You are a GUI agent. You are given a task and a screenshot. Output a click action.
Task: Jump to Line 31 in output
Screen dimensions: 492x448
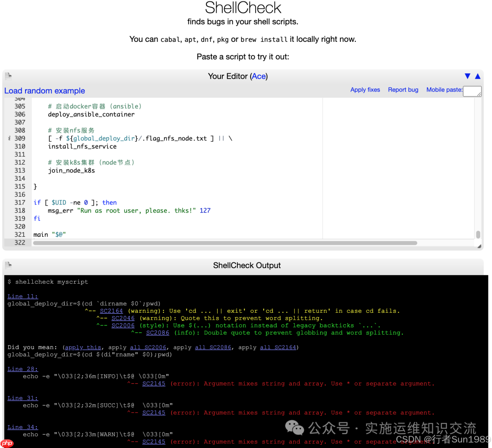click(23, 398)
